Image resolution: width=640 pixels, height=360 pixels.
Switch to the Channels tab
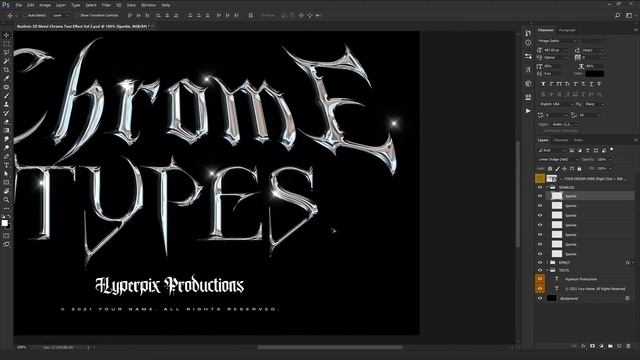tap(560, 140)
